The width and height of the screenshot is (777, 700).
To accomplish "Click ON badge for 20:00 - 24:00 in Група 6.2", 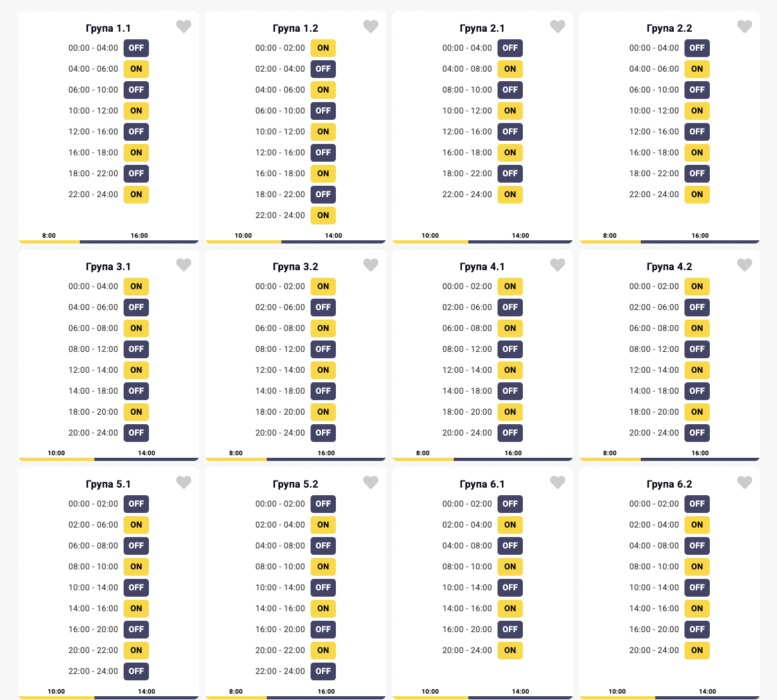I will pos(697,651).
